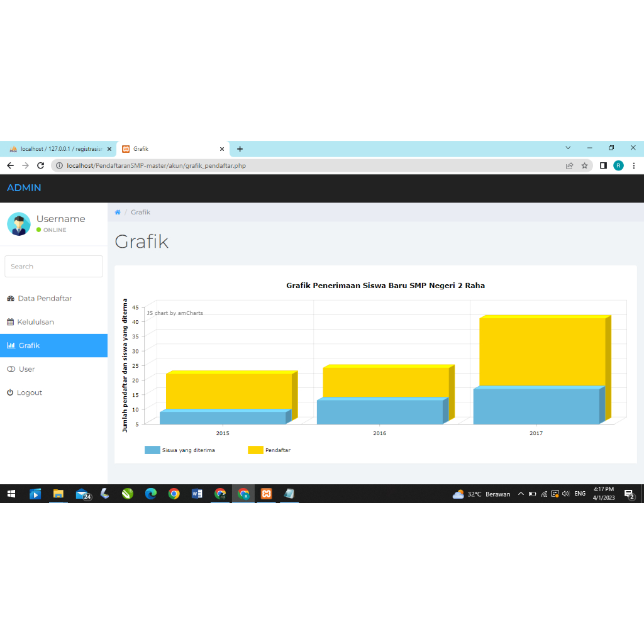Click the home icon in the breadcrumb
644x644 pixels.
tap(118, 213)
